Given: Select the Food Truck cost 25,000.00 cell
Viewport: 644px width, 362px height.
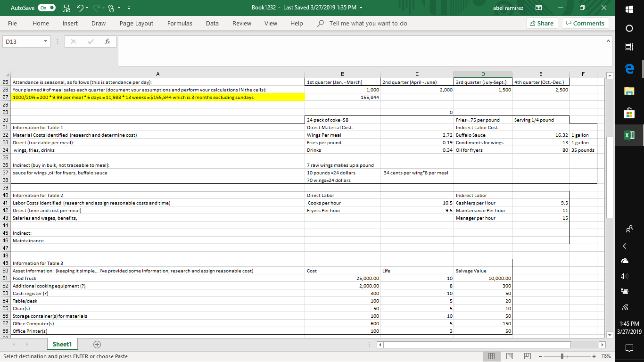Looking at the screenshot, I should (343, 278).
